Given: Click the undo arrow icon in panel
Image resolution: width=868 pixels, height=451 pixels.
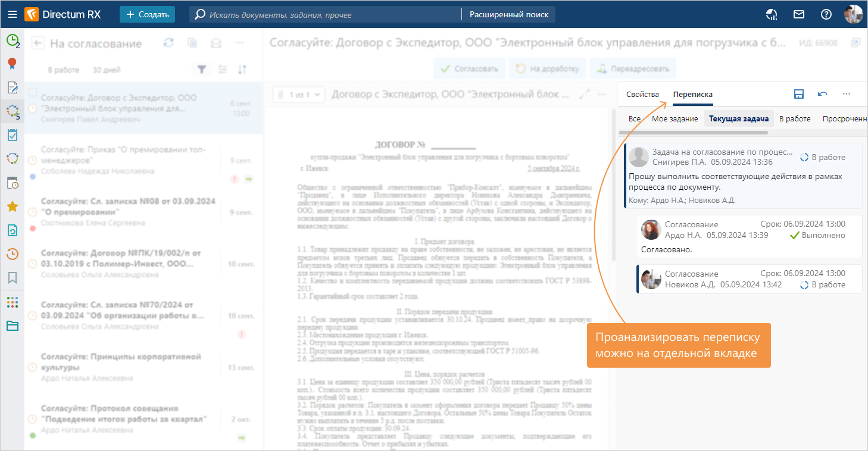Looking at the screenshot, I should (823, 94).
